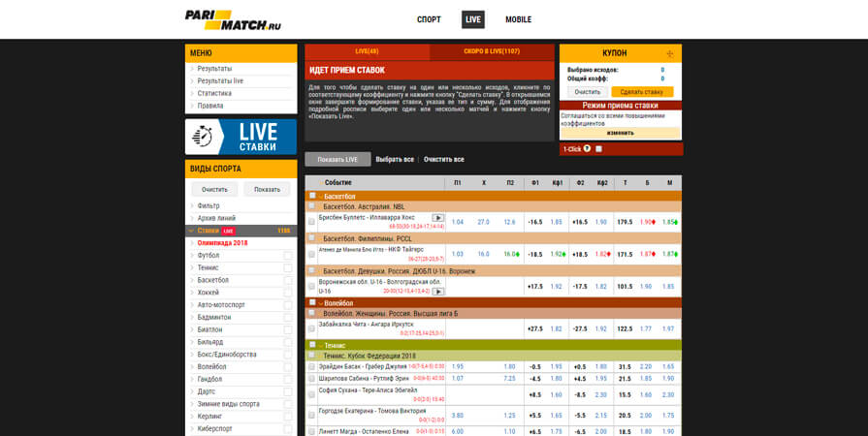Tick the Биатлон sport checkbox

(288, 329)
